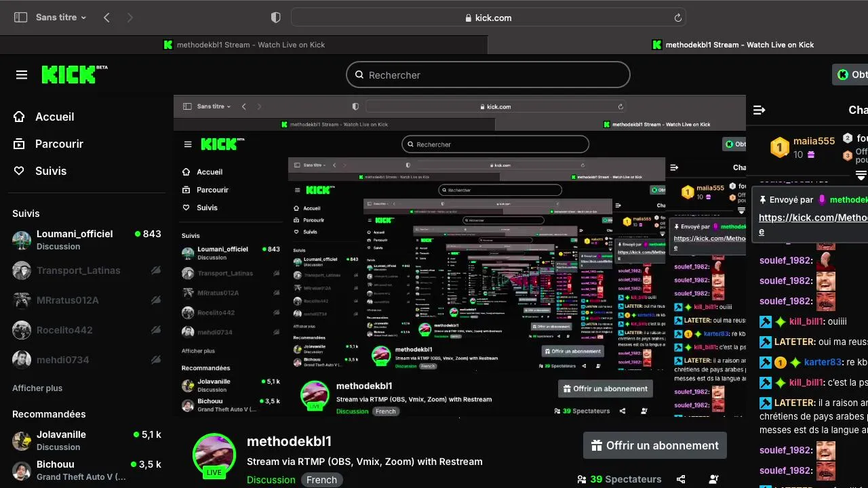Click the browser forward arrow

tap(130, 18)
